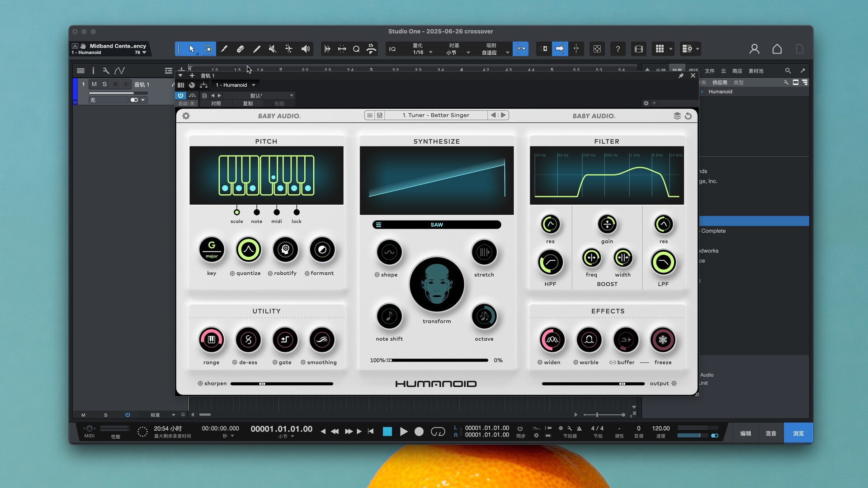Toggle the LPF filter button

tap(663, 263)
